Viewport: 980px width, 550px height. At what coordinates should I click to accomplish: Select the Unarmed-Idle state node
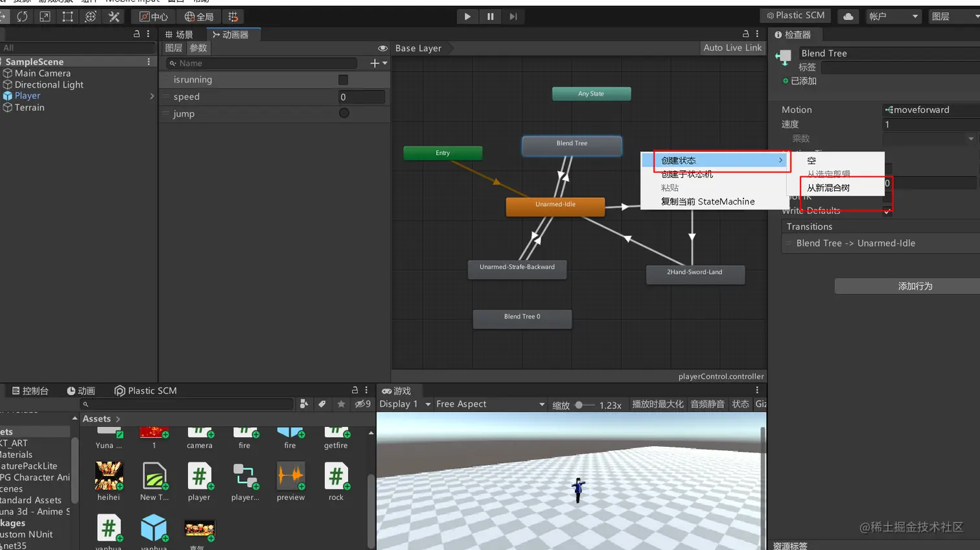tap(555, 206)
